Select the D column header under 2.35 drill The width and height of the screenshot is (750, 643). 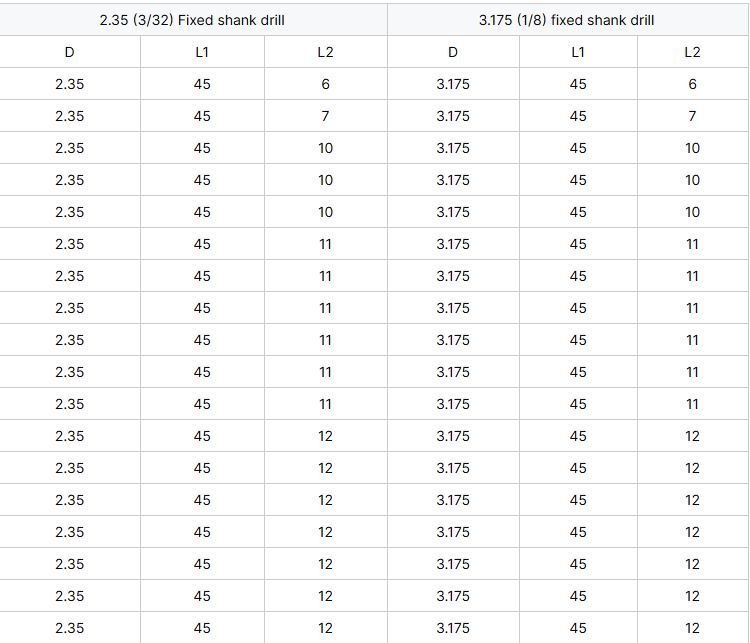click(x=69, y=52)
